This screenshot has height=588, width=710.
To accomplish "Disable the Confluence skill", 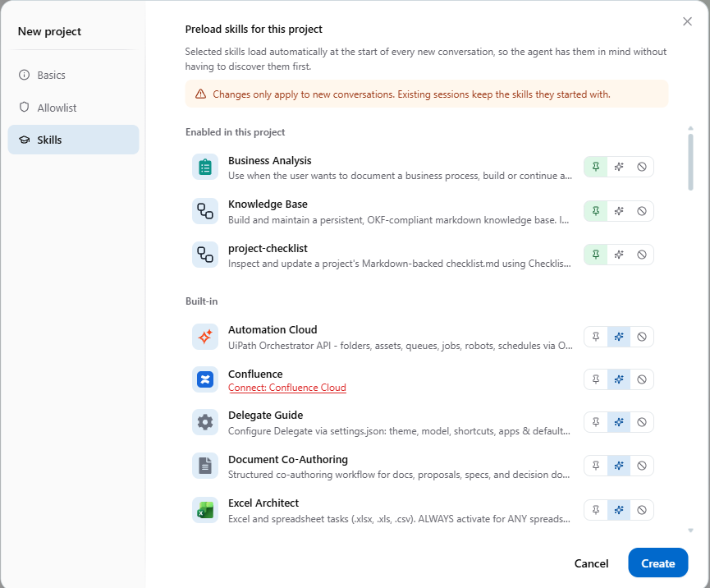I will 642,379.
